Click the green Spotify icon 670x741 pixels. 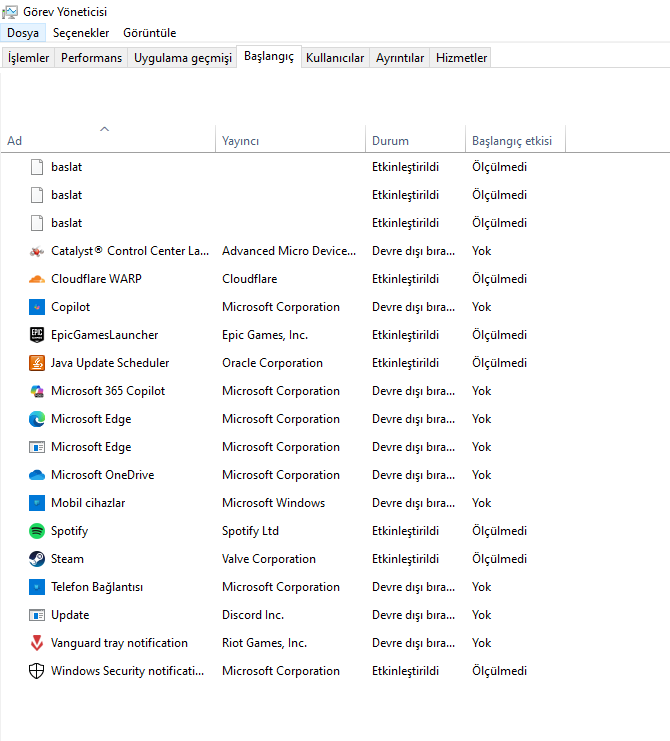[x=37, y=531]
